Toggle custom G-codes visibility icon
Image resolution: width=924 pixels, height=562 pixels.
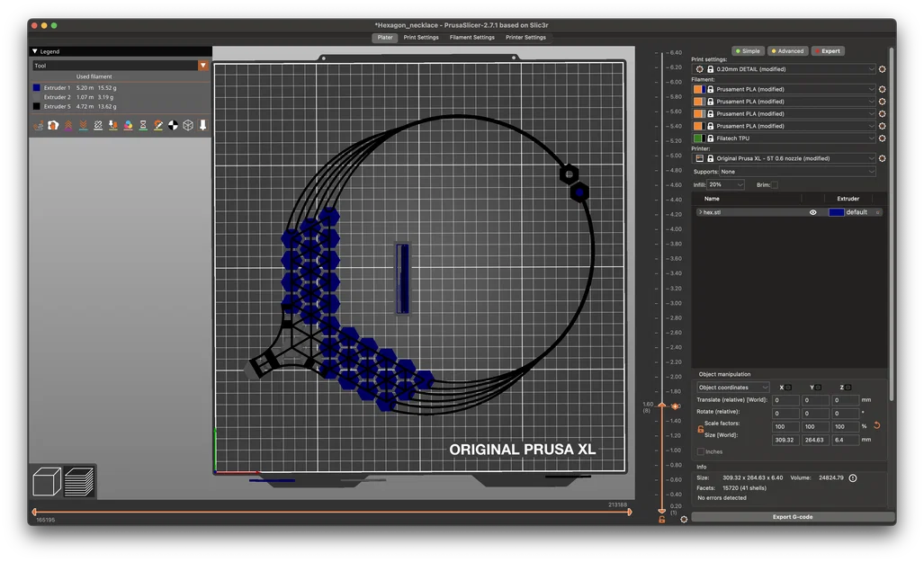(x=158, y=126)
